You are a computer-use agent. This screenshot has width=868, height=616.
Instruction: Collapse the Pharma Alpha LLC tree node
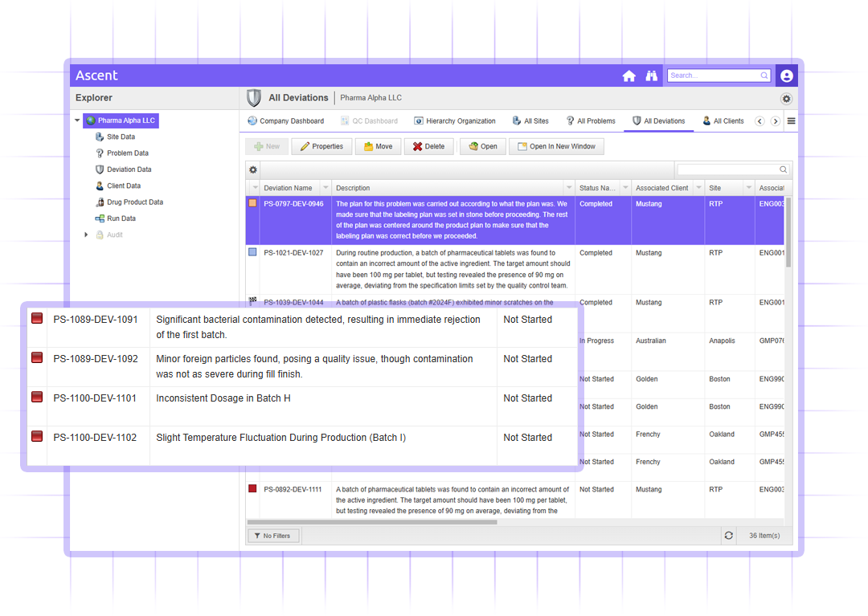click(x=78, y=121)
